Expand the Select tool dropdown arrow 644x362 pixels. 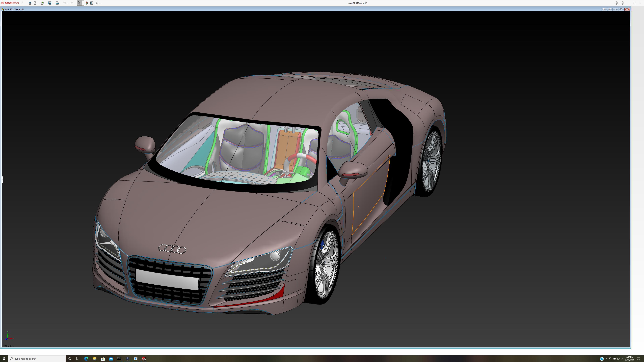point(83,3)
